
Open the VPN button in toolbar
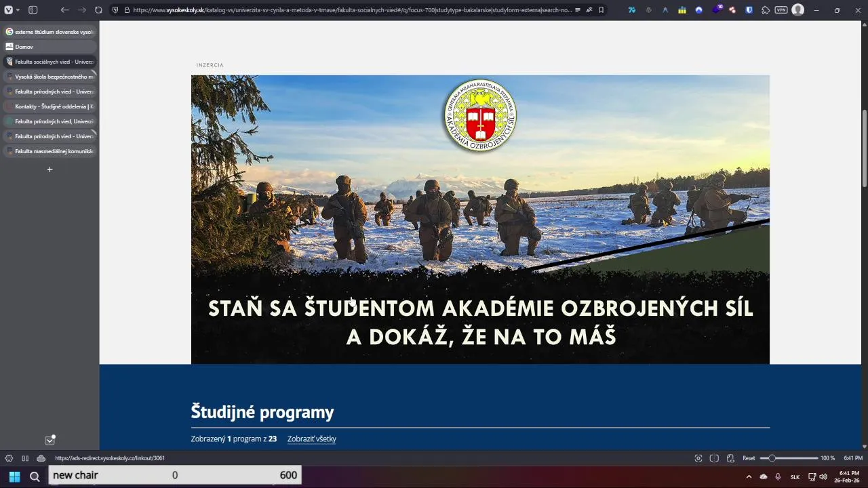(x=781, y=10)
